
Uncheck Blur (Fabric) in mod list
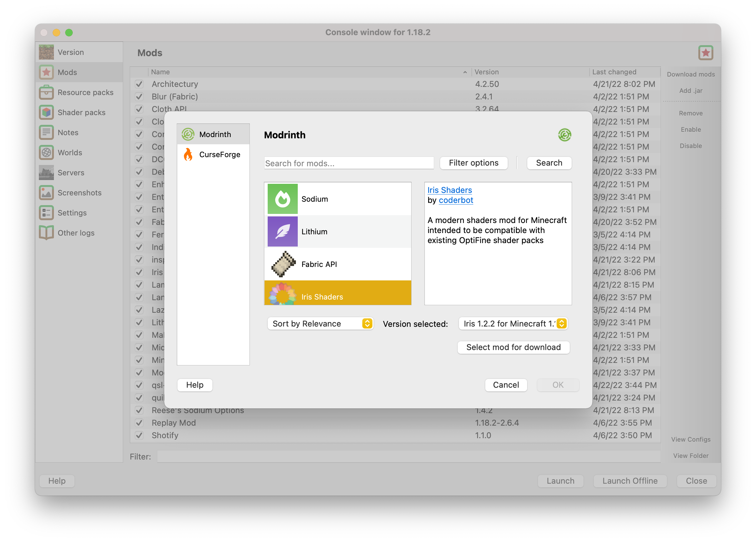[139, 96]
